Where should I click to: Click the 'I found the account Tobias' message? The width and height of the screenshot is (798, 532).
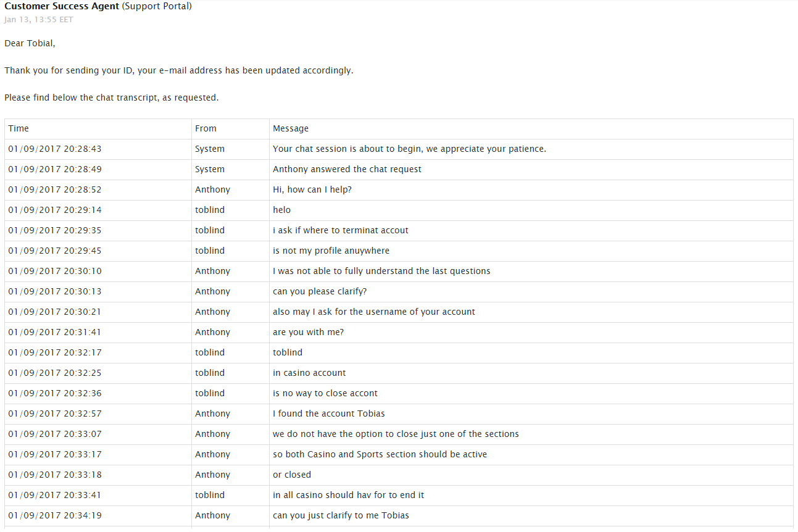(329, 414)
